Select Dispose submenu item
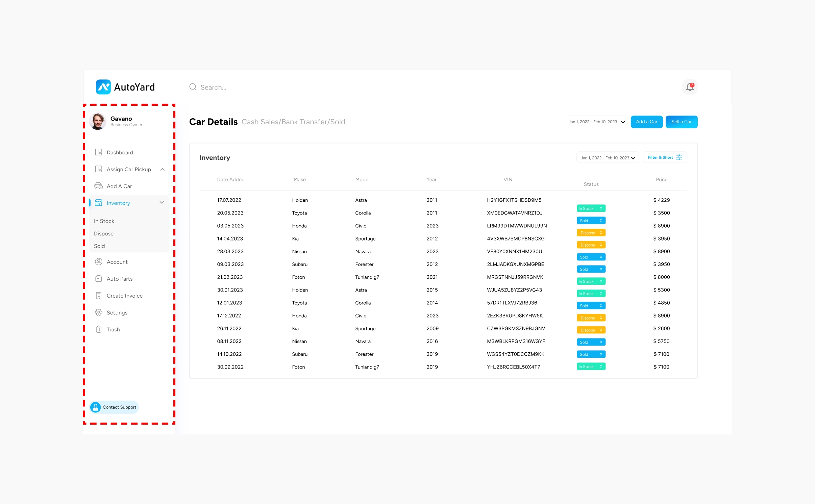 click(x=104, y=233)
